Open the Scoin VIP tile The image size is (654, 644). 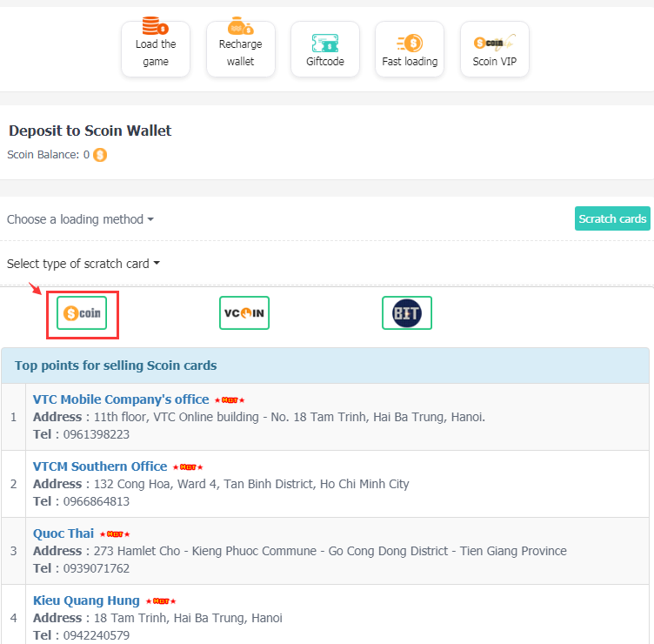(x=495, y=49)
